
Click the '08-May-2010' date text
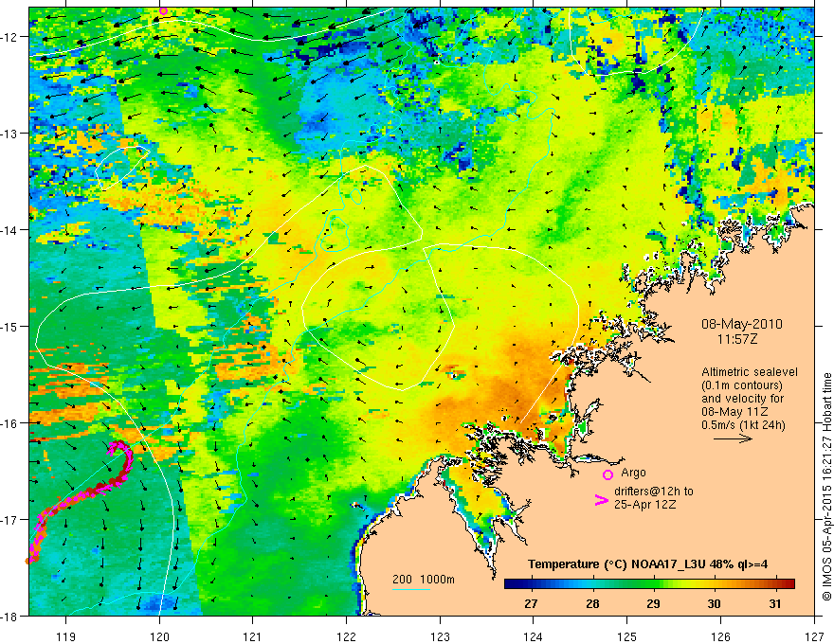point(741,324)
